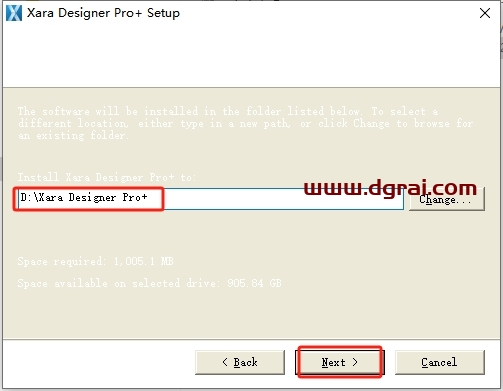This screenshot has width=503, height=391.
Task: Click the Next button to continue setup
Action: tap(340, 362)
